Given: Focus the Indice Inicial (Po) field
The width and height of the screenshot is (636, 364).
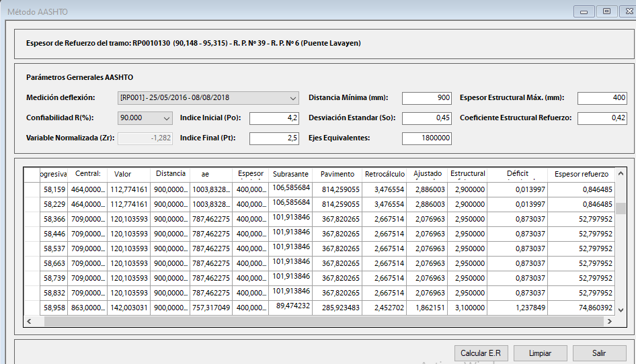Looking at the screenshot, I should [x=274, y=118].
